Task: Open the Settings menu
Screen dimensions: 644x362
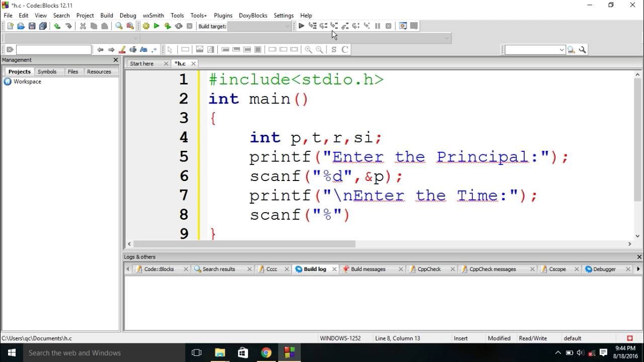Action: [284, 16]
